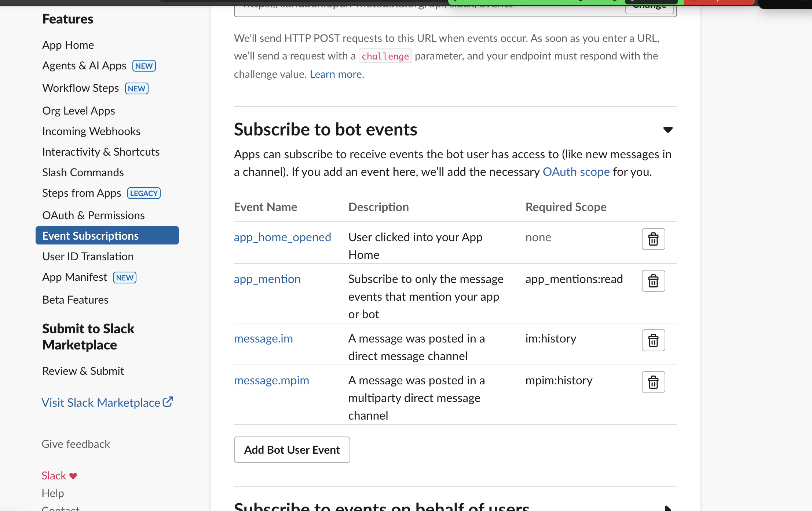Open Slash Commands section
Screen dimensions: 812x511
coord(83,172)
